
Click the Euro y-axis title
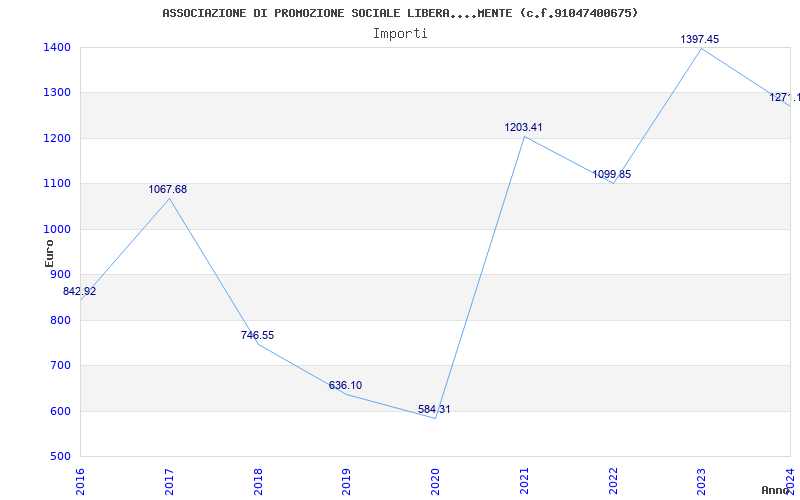[49, 253]
